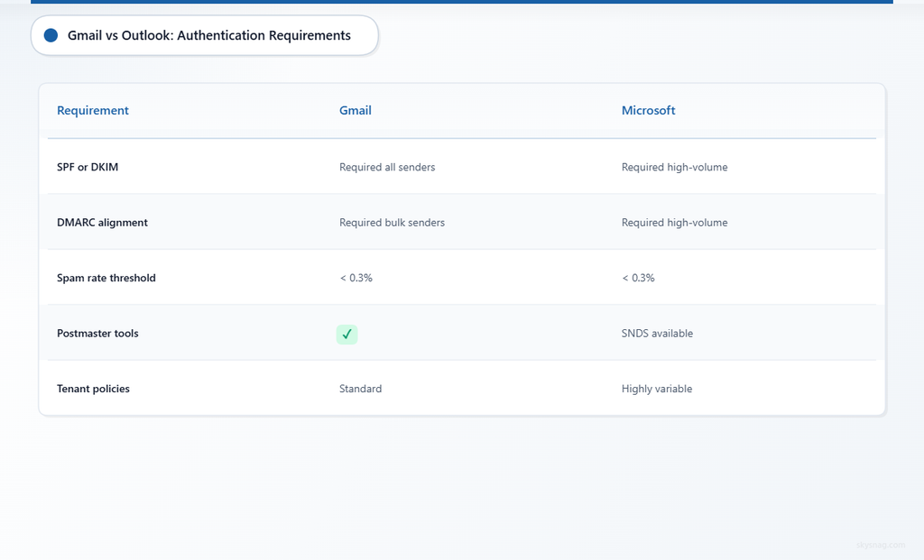Click the green checkmark in Postmaster tools row
The width and height of the screenshot is (924, 560).
(x=346, y=334)
